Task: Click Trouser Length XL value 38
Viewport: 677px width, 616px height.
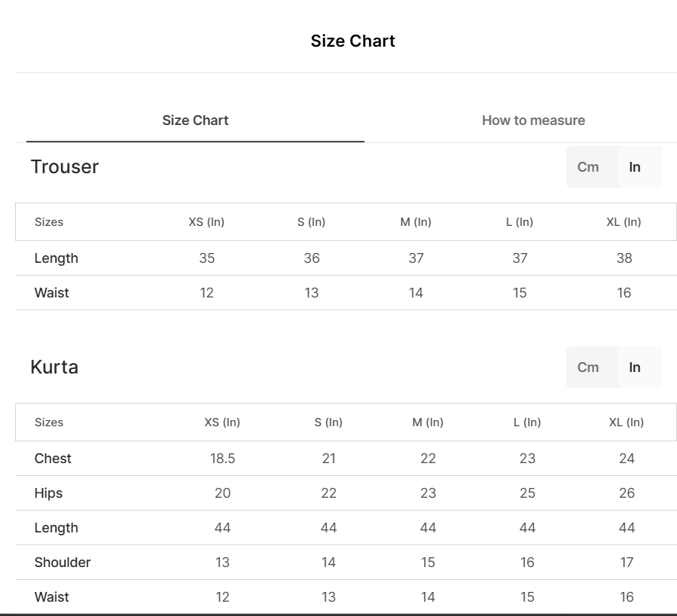Action: [x=624, y=258]
